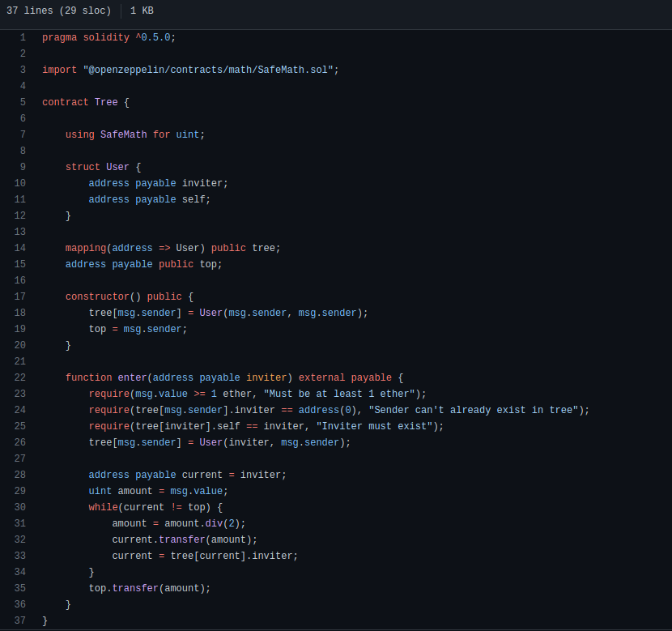The width and height of the screenshot is (672, 631).
Task: Click line number 9 beside struct User
Action: click(23, 167)
